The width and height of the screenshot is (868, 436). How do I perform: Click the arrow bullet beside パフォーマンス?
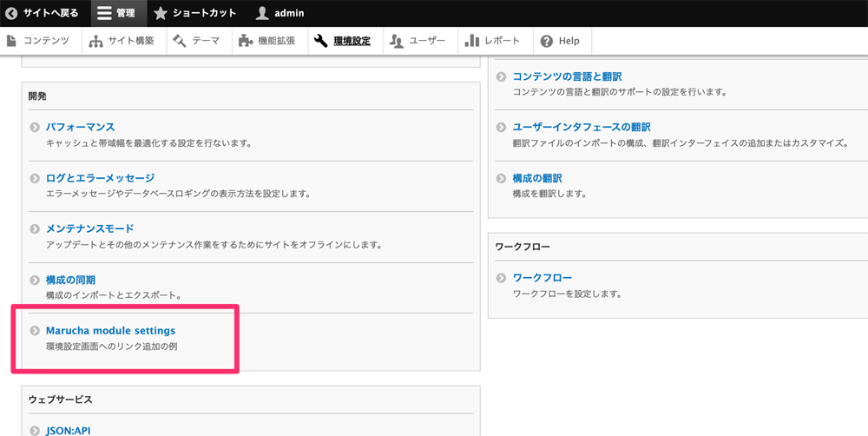35,128
